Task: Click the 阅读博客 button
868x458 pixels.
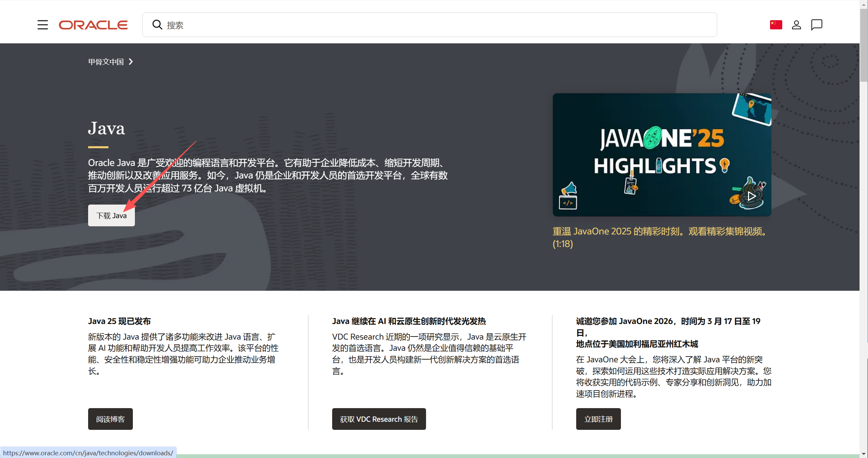Action: [x=110, y=419]
